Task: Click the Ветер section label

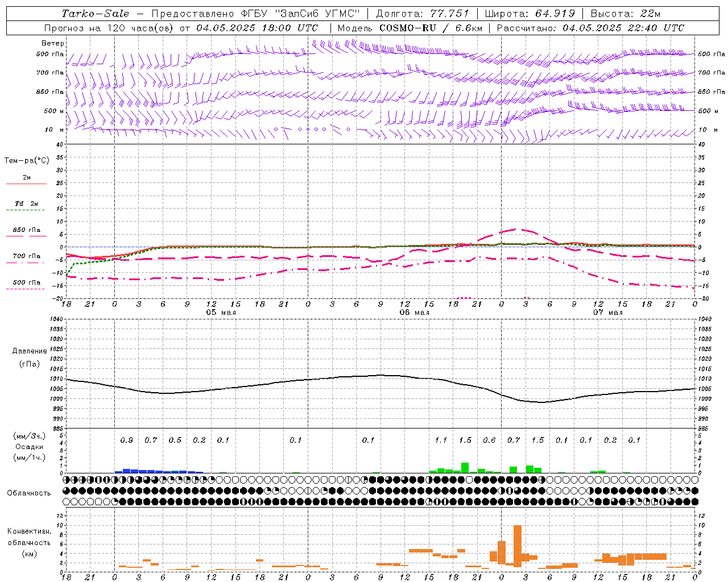Action: [53, 43]
